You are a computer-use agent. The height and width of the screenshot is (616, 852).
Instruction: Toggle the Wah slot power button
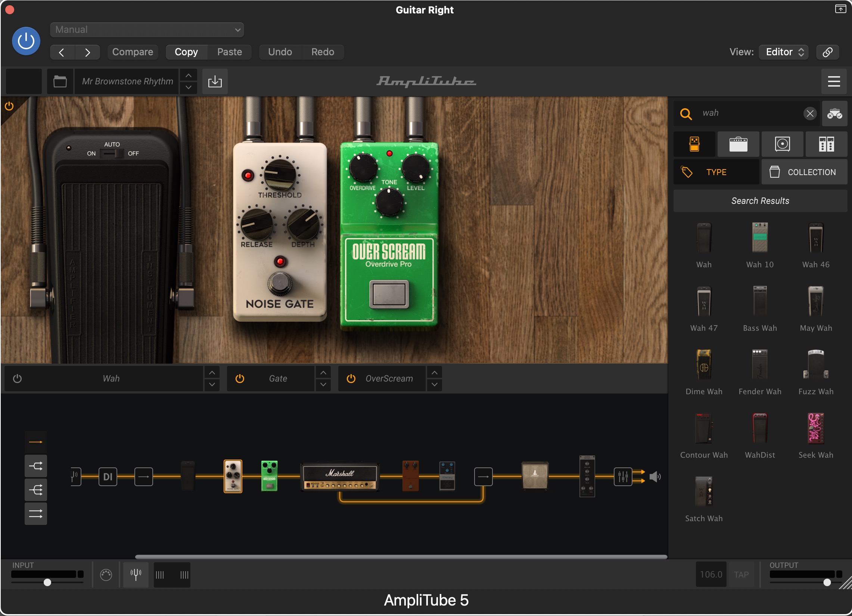tap(17, 378)
